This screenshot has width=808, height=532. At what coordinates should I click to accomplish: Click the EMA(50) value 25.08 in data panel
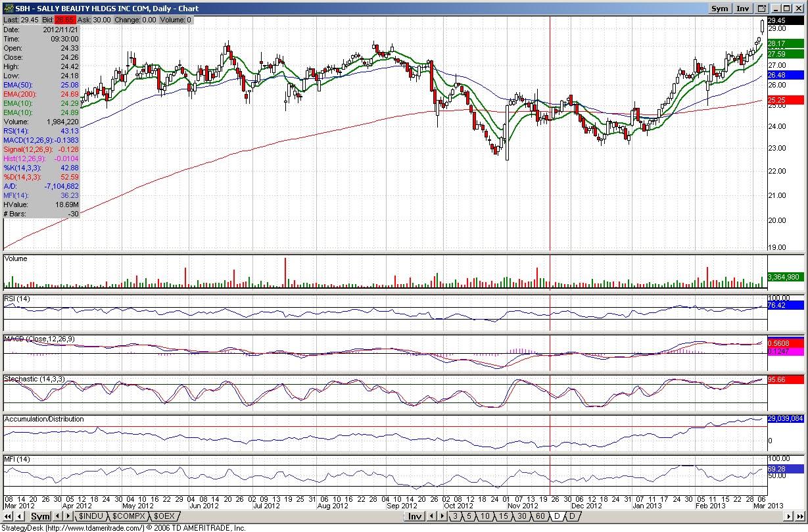[x=69, y=85]
